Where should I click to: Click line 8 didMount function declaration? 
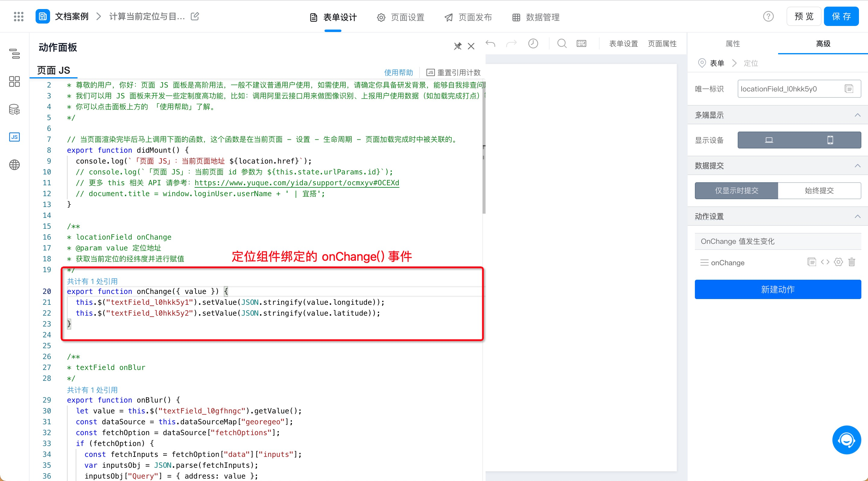(128, 150)
